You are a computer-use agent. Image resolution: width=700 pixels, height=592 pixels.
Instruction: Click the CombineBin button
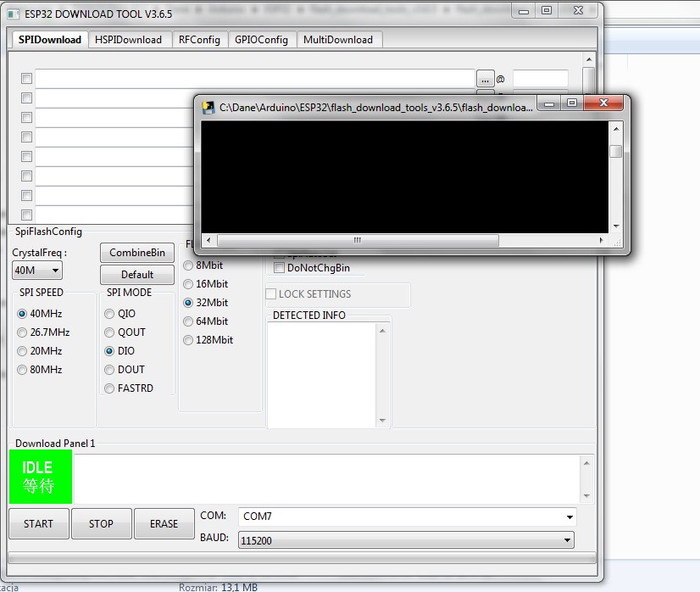tap(137, 253)
